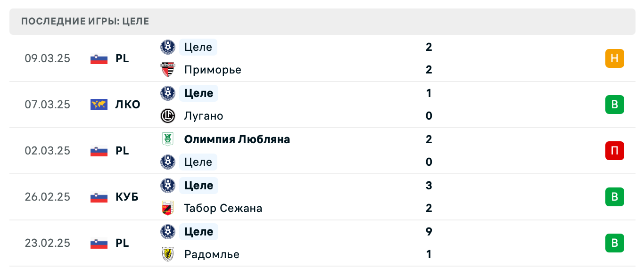Screen dimensions: 644x276
Task: Click the score 2 of the Приморье match
Action: (429, 70)
